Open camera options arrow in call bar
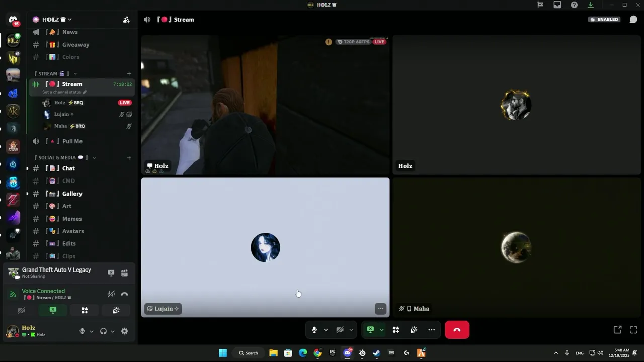This screenshot has width=644, height=362. [x=351, y=330]
